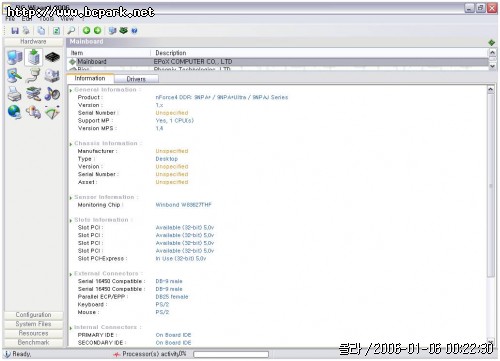
Task: Click the blue Help question mark icon
Action: (134, 31)
